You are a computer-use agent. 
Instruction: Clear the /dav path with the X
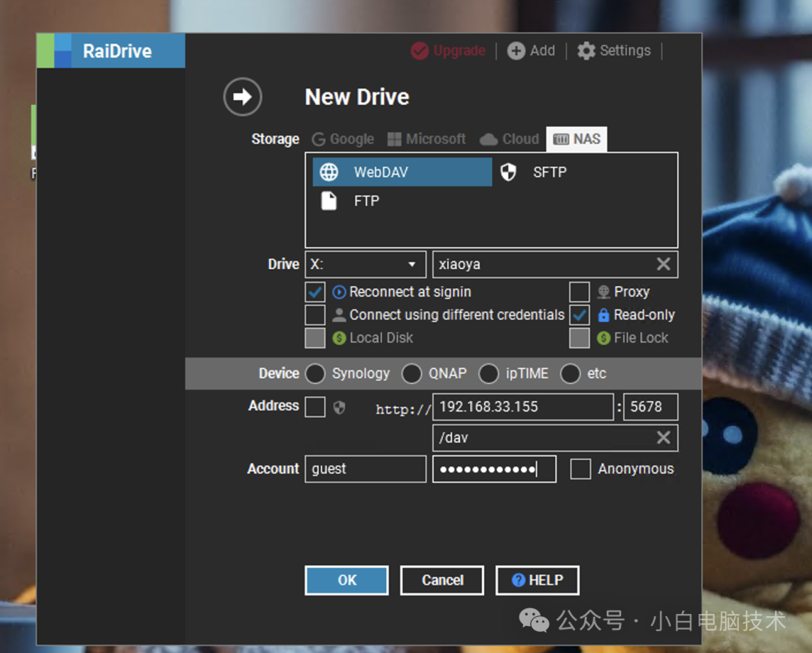(x=663, y=438)
